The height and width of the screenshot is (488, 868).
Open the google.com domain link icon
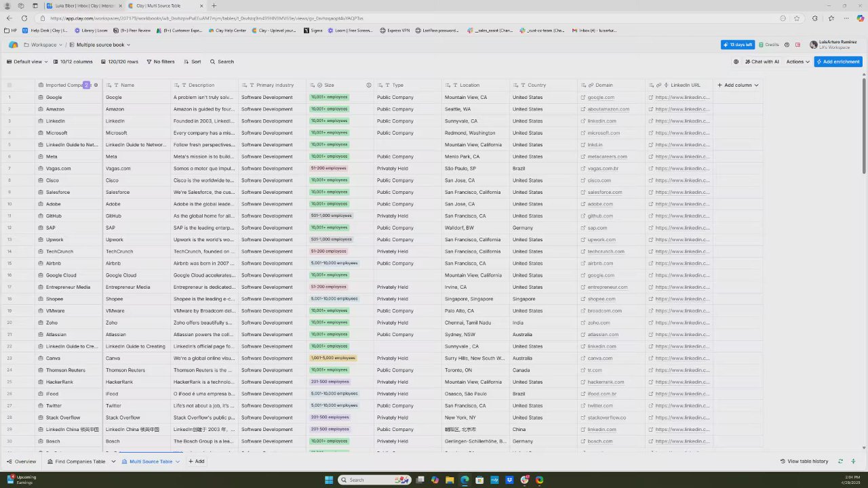[583, 98]
